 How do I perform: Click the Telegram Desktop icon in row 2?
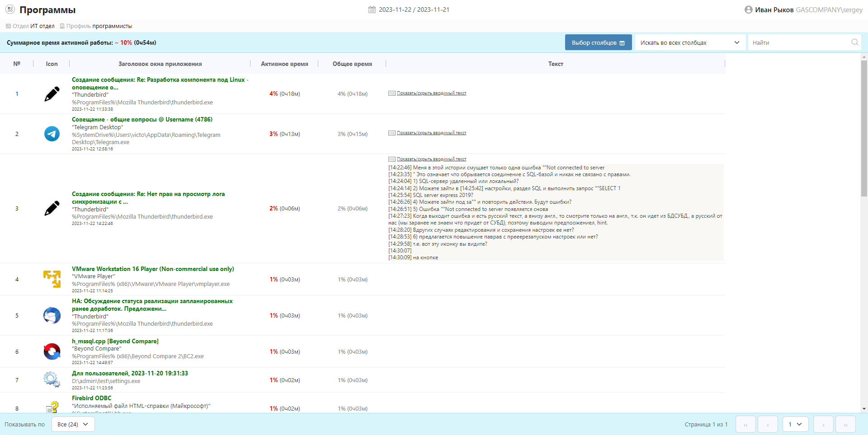coord(52,134)
